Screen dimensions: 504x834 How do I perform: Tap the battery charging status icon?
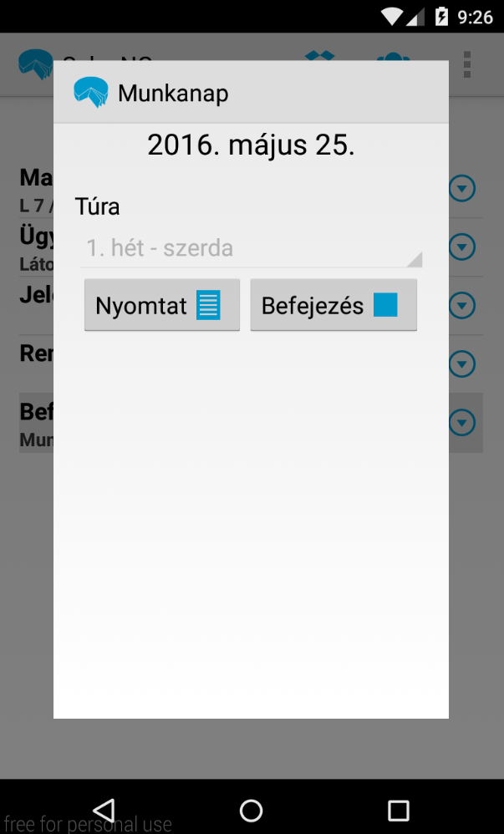pyautogui.click(x=441, y=17)
